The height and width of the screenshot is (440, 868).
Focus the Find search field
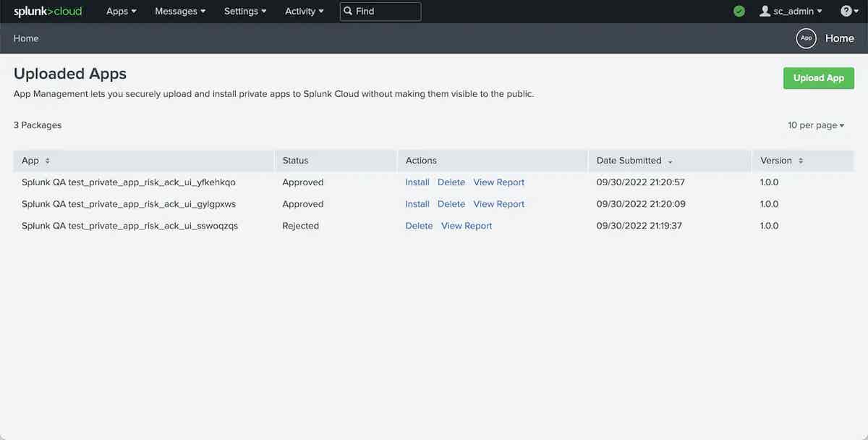pos(380,11)
